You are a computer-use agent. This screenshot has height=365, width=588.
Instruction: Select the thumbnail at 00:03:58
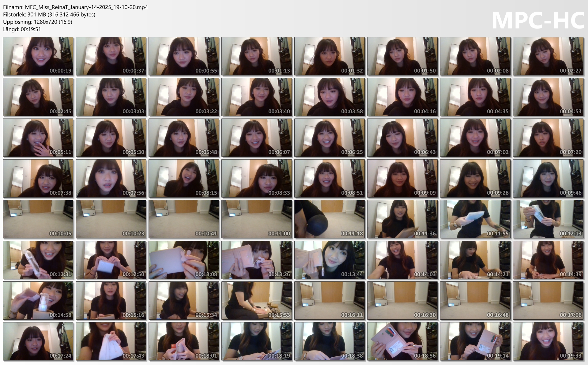pyautogui.click(x=330, y=97)
